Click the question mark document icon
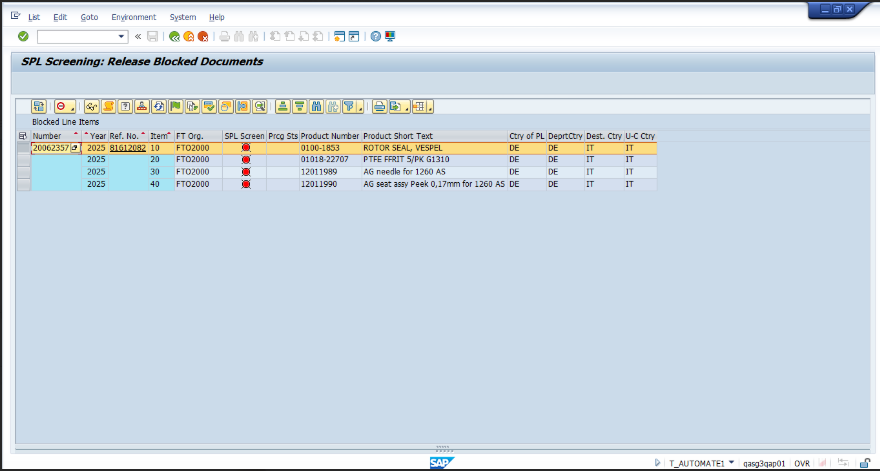Screen dimensions: 880x471 click(125, 106)
